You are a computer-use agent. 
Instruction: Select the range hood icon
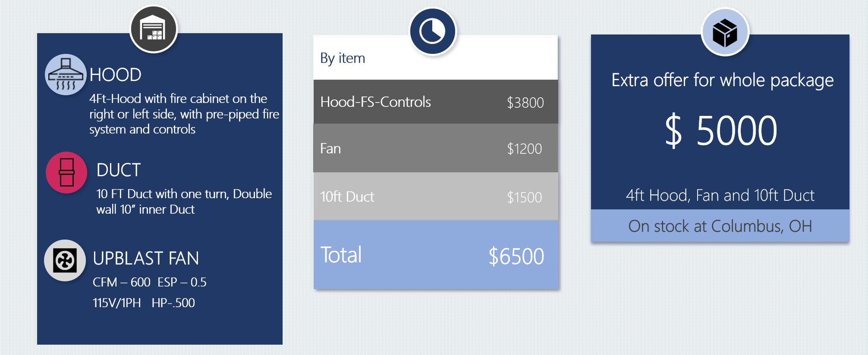[66, 75]
